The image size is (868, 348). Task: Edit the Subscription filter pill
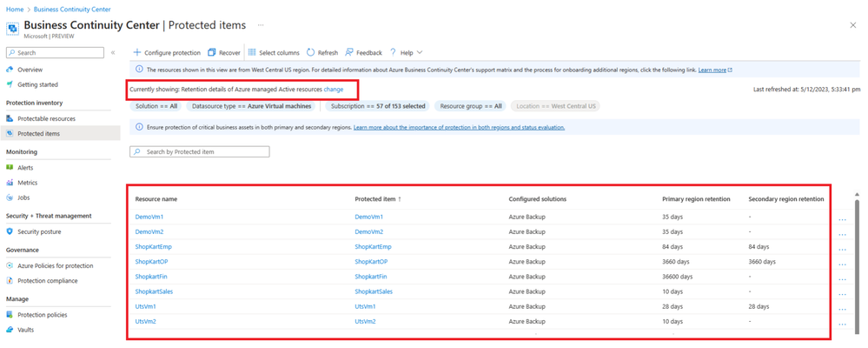pos(378,106)
